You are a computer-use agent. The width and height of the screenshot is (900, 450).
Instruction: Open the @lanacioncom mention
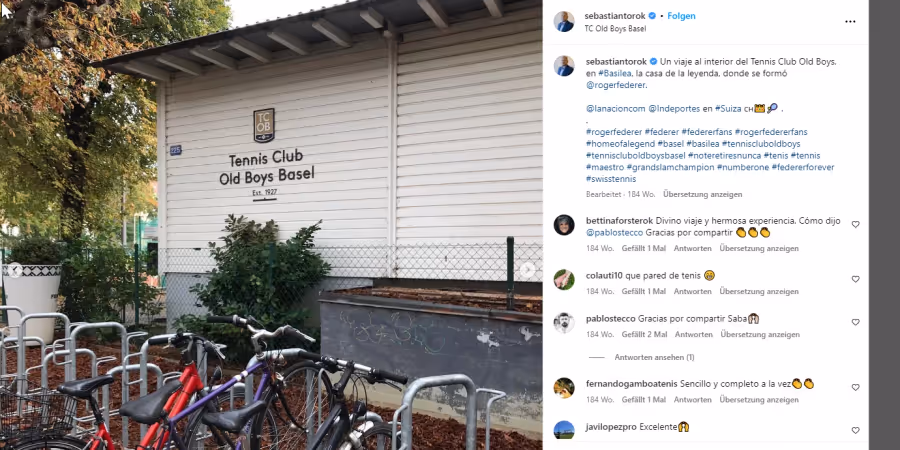(616, 108)
